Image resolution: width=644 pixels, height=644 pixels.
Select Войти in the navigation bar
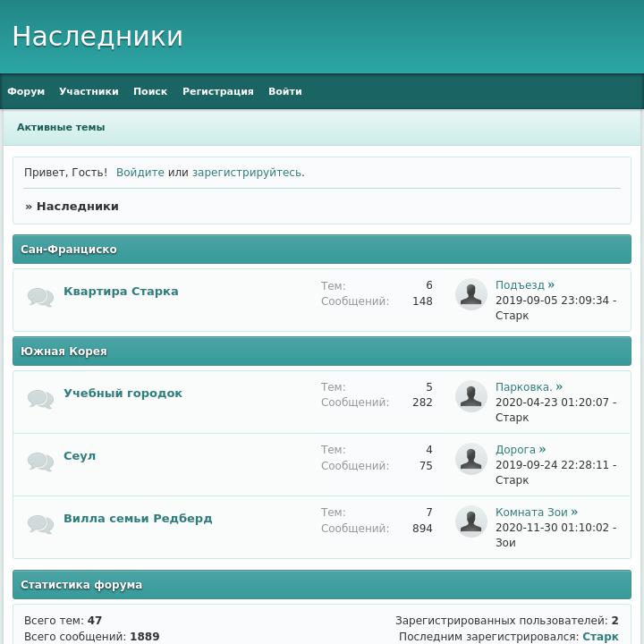coord(285,91)
